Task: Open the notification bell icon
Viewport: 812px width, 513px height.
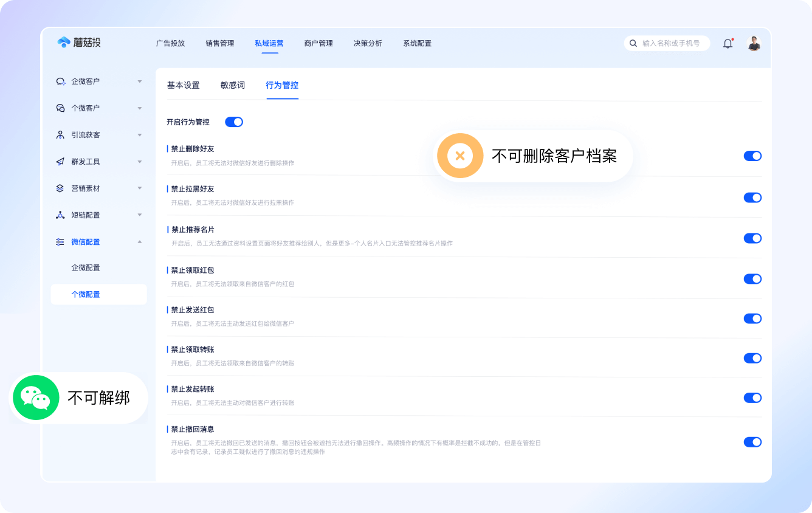Action: tap(728, 43)
